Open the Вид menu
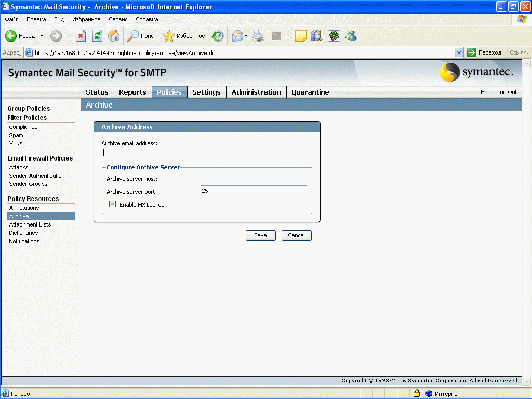 click(59, 19)
